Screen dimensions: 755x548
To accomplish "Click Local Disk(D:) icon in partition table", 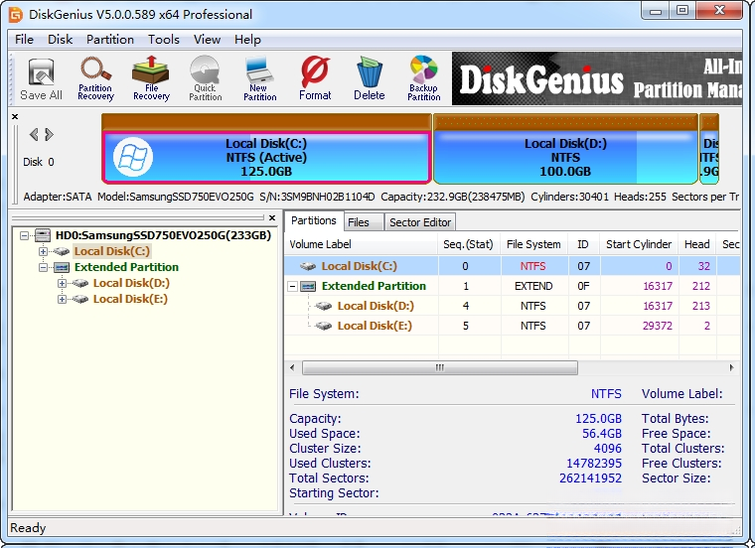I will coord(324,306).
